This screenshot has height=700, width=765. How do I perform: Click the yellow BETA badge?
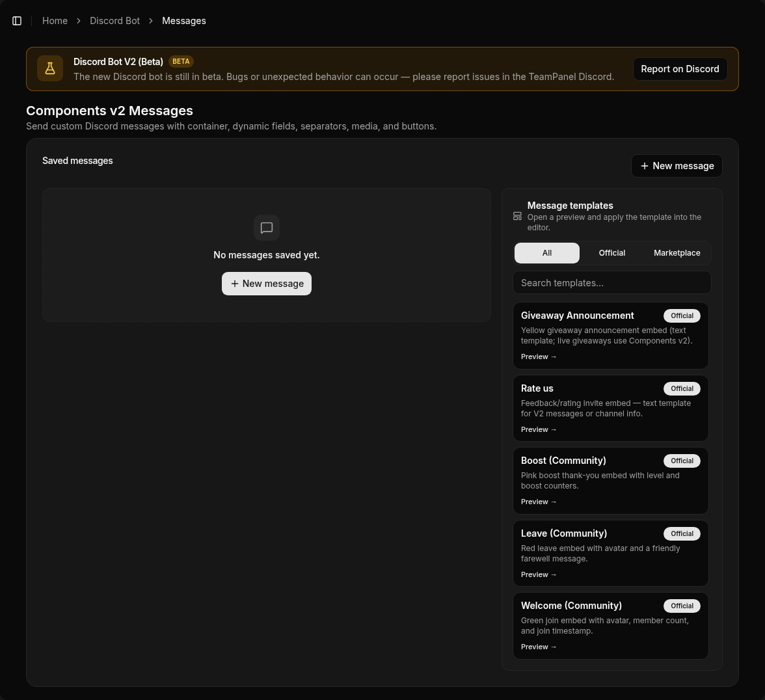(181, 61)
